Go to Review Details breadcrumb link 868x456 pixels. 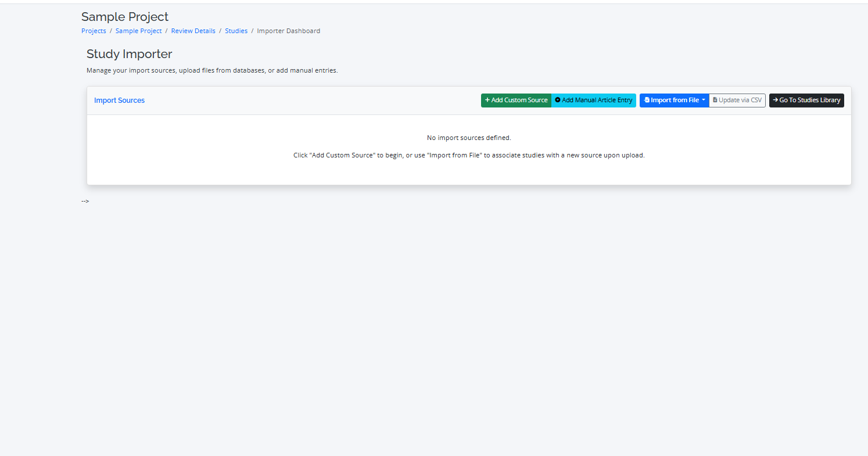(x=193, y=31)
